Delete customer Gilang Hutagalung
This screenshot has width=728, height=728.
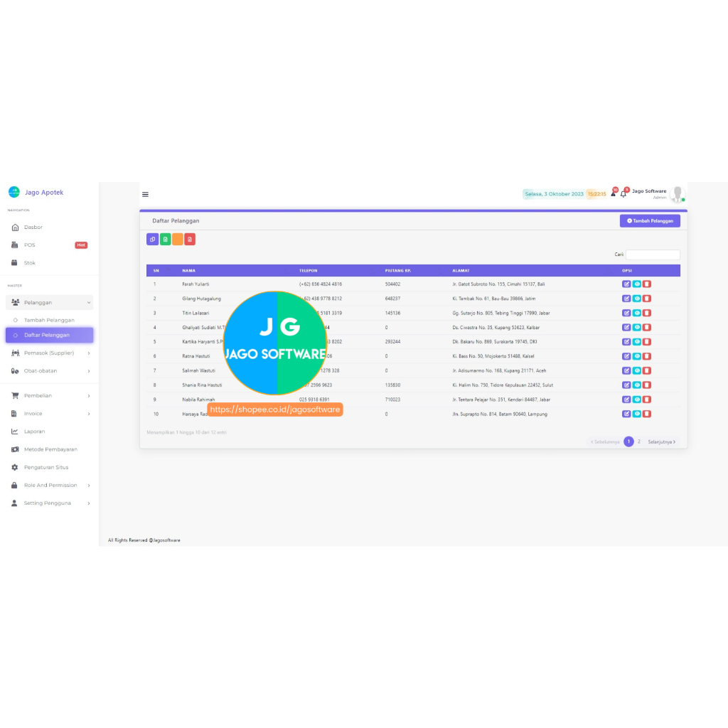pos(647,299)
